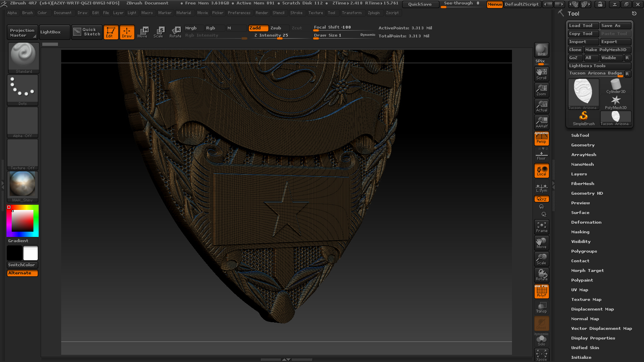Click the MAH_Shiny material thumbnail
This screenshot has height=362, width=644.
[x=23, y=187]
